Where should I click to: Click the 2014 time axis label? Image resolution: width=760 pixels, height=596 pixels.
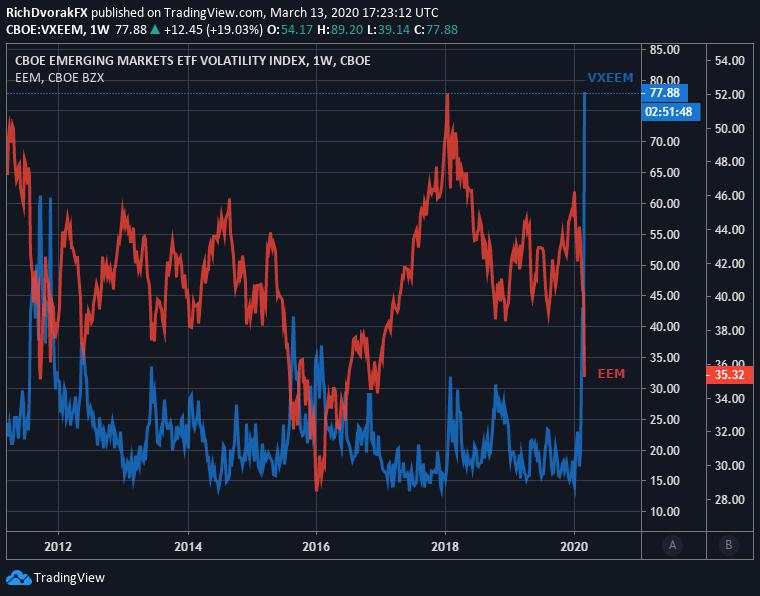coord(188,547)
